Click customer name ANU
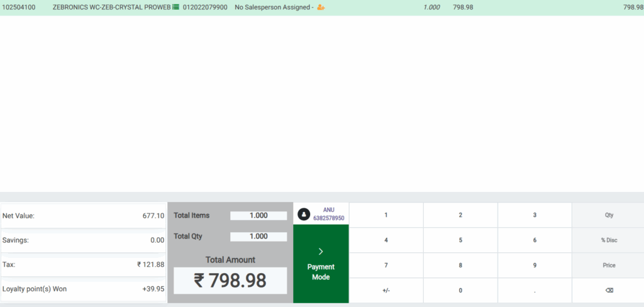This screenshot has height=307, width=644. coord(328,210)
